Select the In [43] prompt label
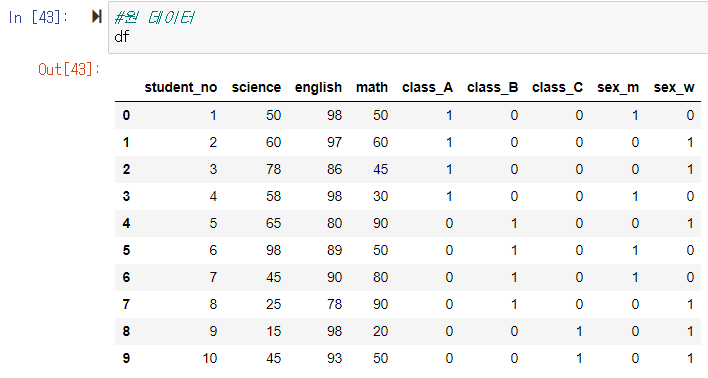 pyautogui.click(x=38, y=18)
